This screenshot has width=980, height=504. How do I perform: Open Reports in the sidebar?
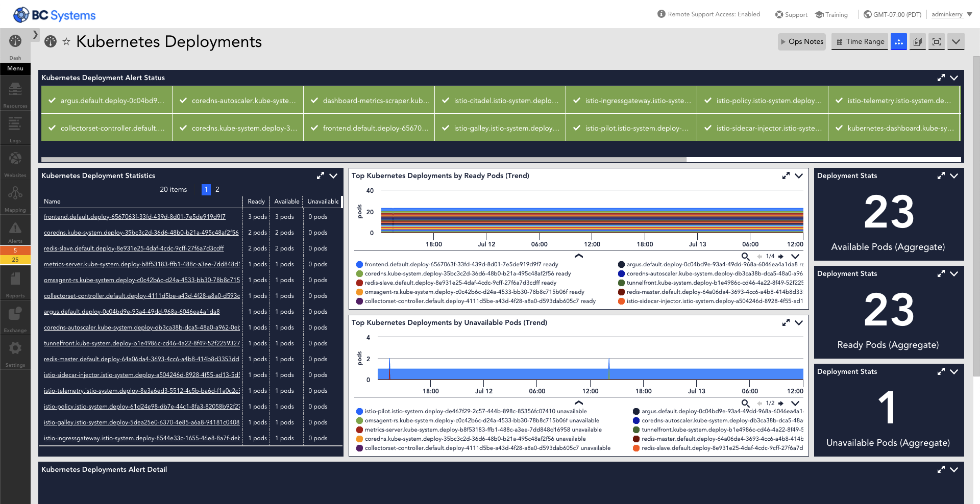click(x=15, y=285)
